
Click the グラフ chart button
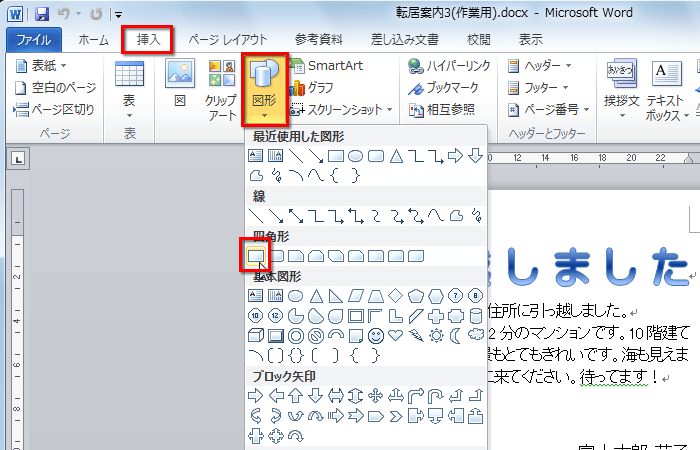[312, 88]
